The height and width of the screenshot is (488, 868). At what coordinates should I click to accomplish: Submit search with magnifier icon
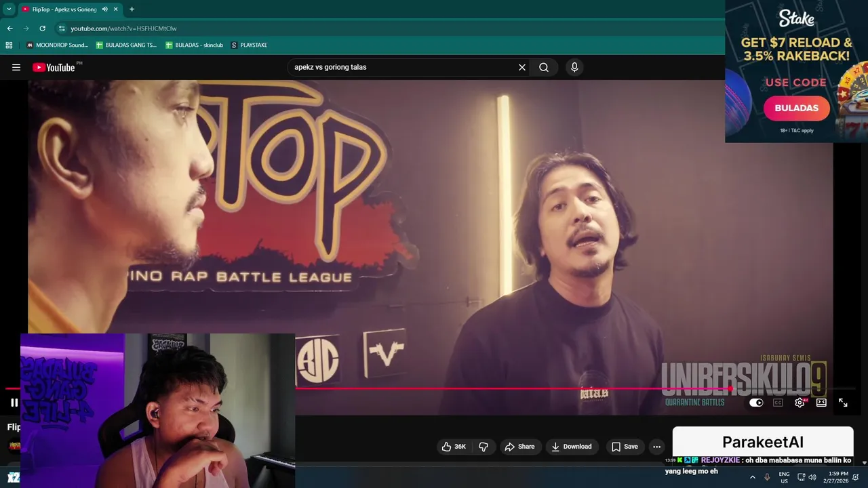click(x=544, y=67)
